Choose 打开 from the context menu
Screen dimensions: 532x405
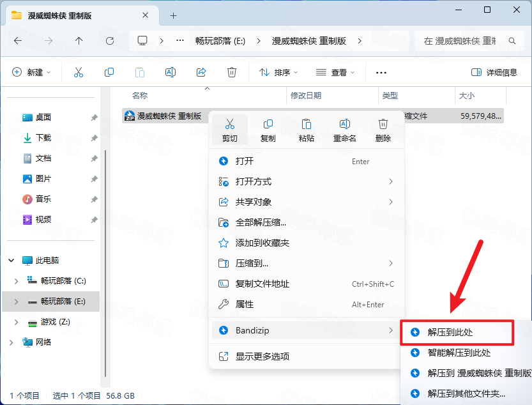tap(307, 161)
